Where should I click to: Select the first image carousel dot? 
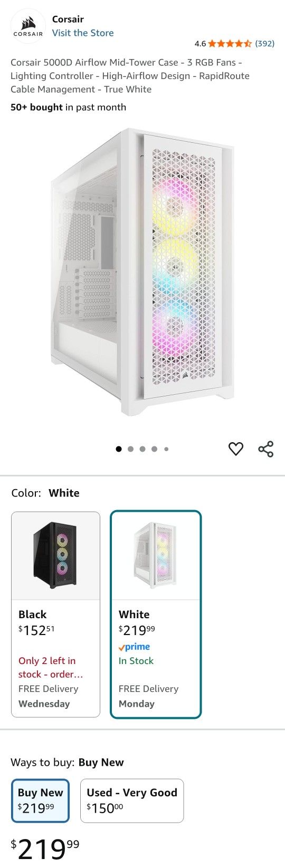click(x=119, y=449)
